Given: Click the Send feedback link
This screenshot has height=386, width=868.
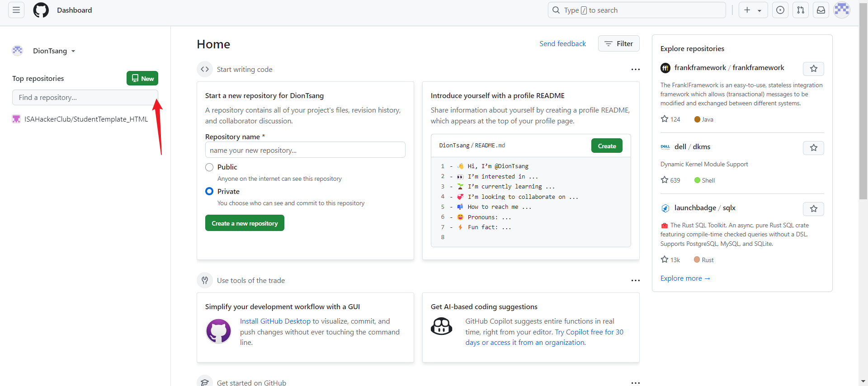Looking at the screenshot, I should click(562, 43).
